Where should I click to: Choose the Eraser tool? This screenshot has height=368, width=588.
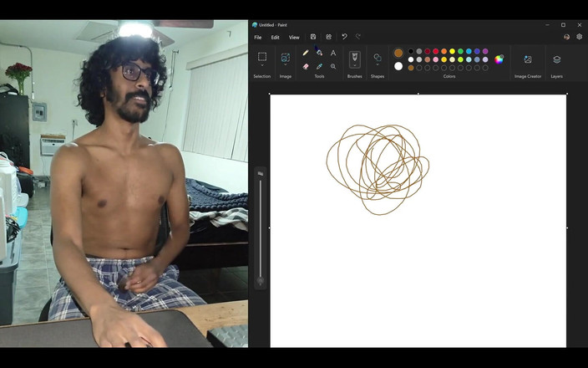click(306, 66)
